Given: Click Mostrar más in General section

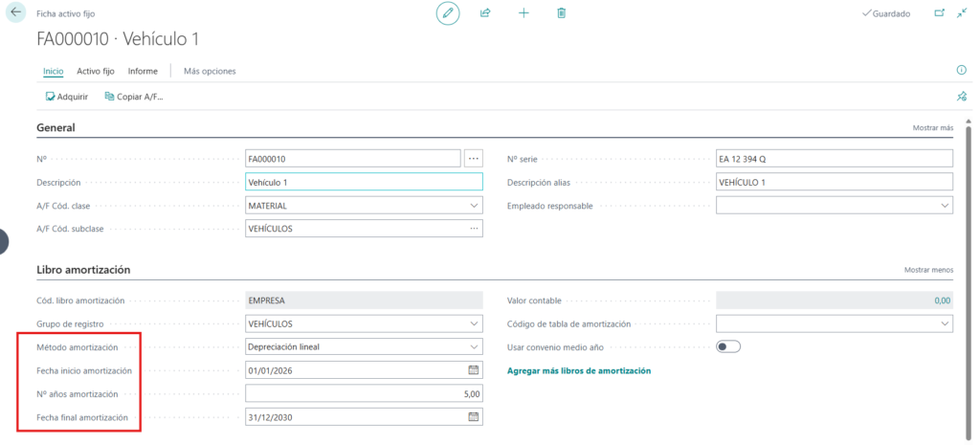Looking at the screenshot, I should tap(932, 128).
